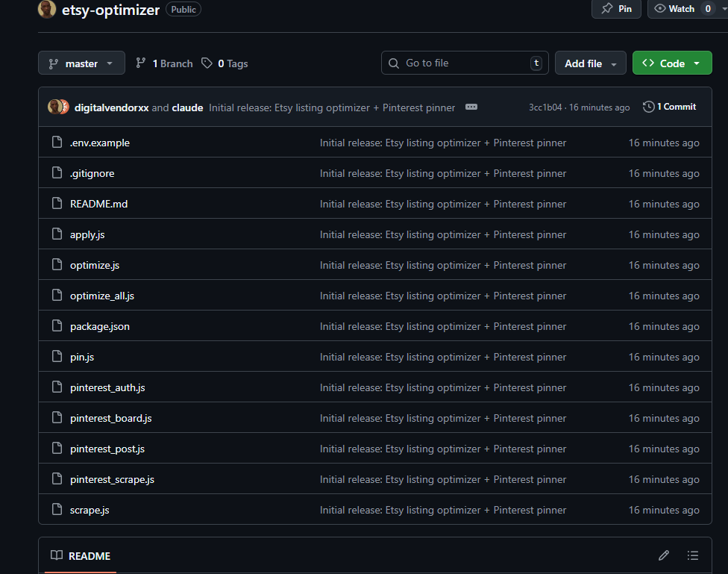This screenshot has width=728, height=574.
Task: Open the pinterest_auth.js file
Action: (107, 388)
